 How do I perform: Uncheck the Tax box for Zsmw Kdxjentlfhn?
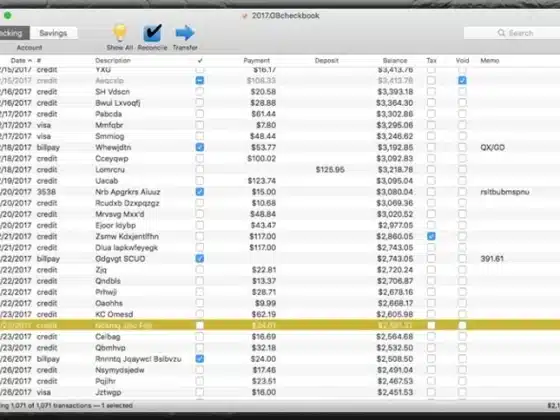point(431,236)
